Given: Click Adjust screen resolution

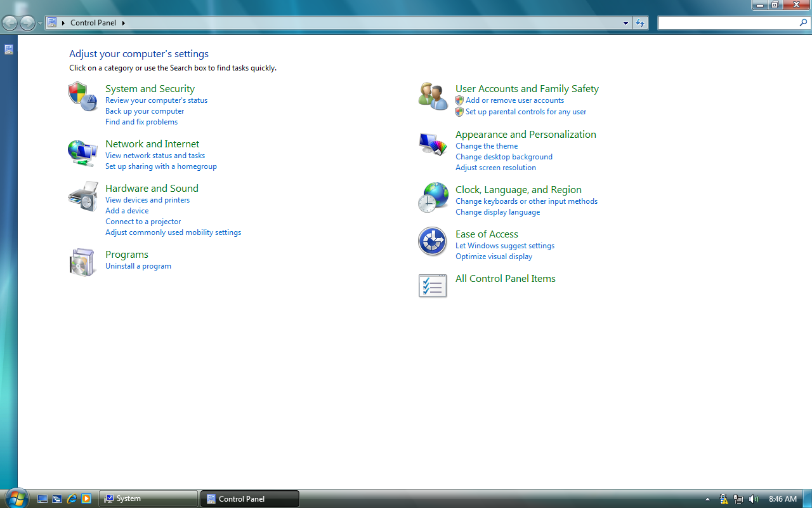Looking at the screenshot, I should click(495, 168).
